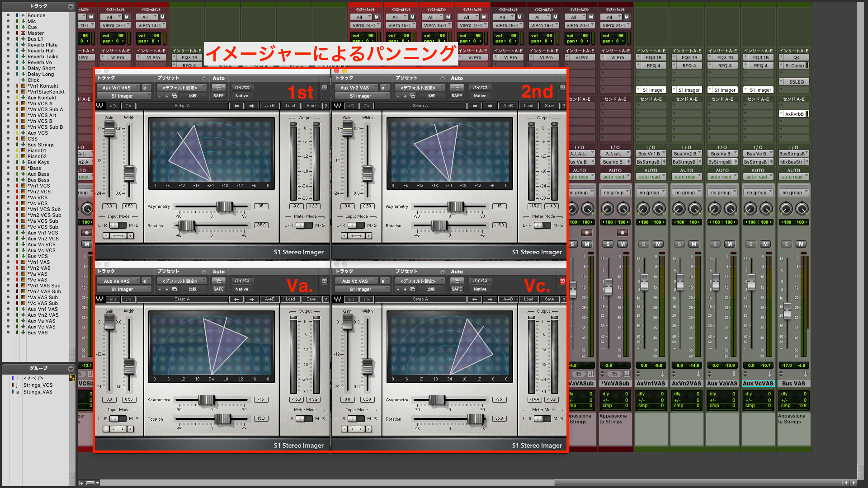Toggle bypass (バイパス) in 1st Imager
The image size is (868, 488).
[242, 88]
